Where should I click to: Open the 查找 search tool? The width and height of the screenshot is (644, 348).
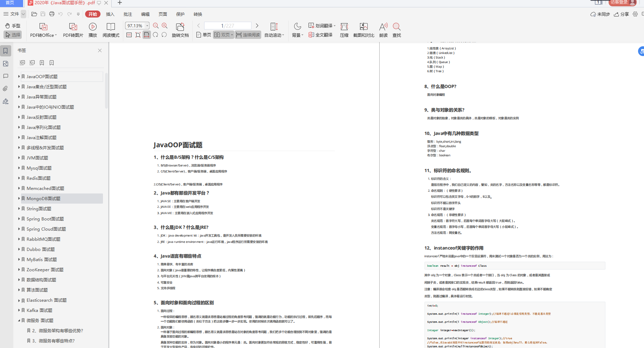(x=397, y=30)
